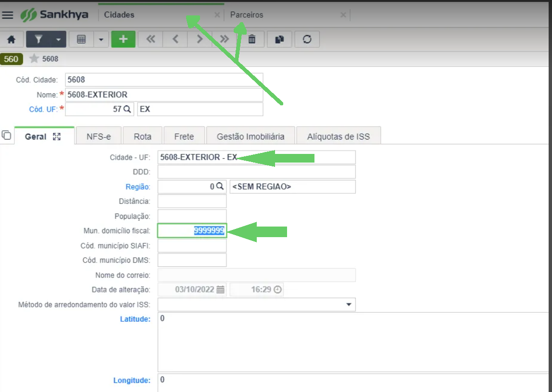This screenshot has width=552, height=392.
Task: Select the Alíquotas de ISS tab
Action: point(339,137)
